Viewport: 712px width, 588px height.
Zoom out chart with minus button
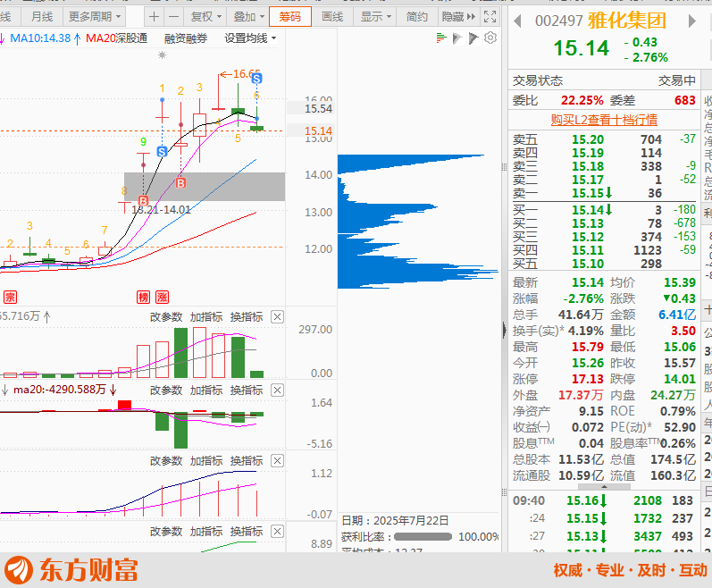[x=174, y=17]
